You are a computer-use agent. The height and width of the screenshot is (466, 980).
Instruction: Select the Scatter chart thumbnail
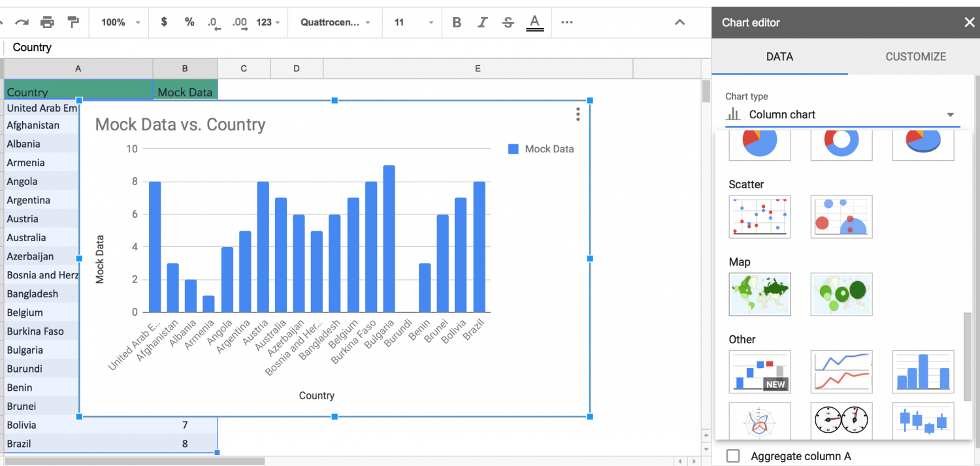(x=760, y=216)
